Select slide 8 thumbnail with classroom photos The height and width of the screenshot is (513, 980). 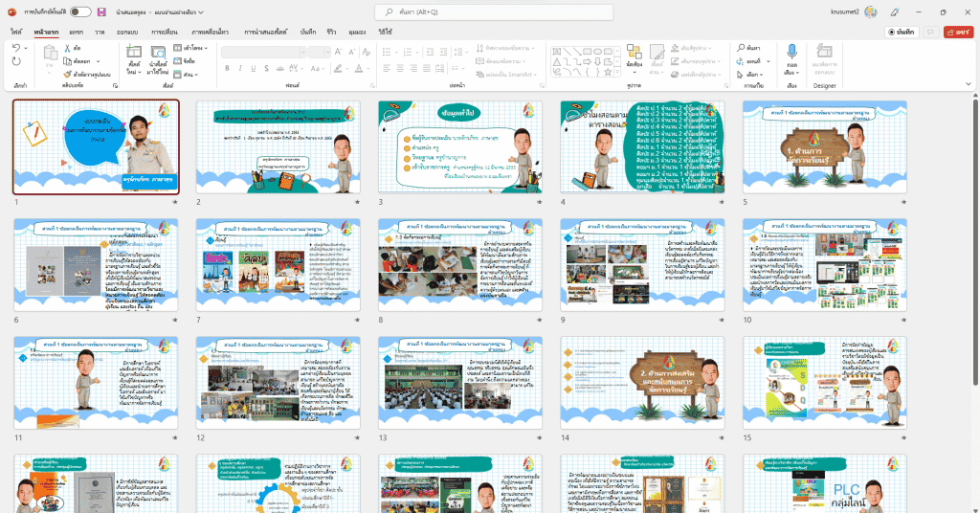[460, 264]
